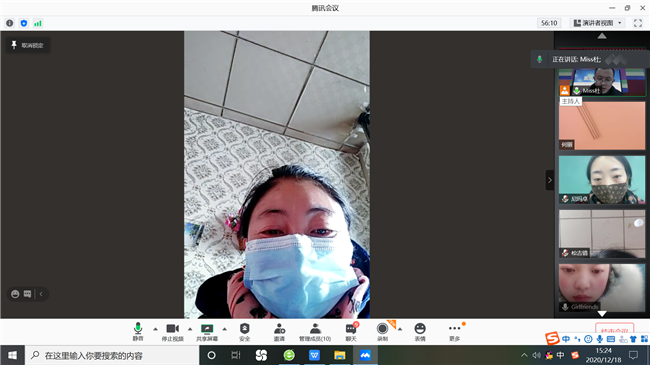Open the 表情 emoji reactions
Image resolution: width=650 pixels, height=365 pixels.
tap(420, 331)
